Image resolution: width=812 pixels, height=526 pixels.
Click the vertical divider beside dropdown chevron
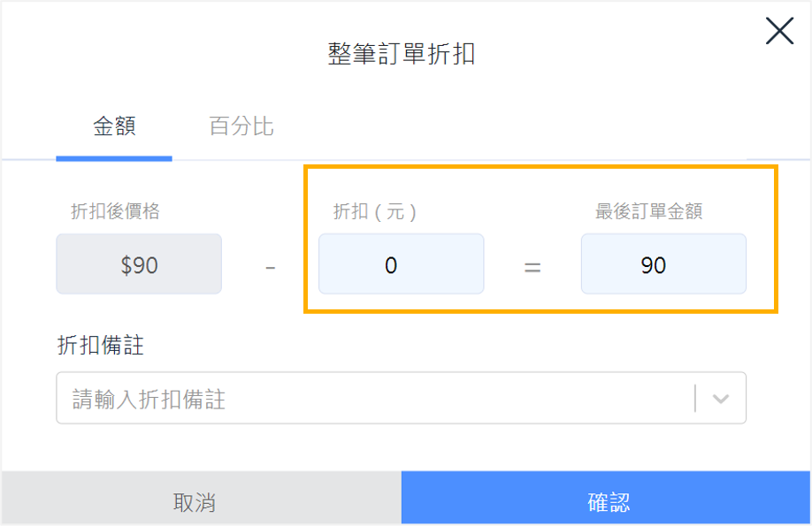[695, 398]
